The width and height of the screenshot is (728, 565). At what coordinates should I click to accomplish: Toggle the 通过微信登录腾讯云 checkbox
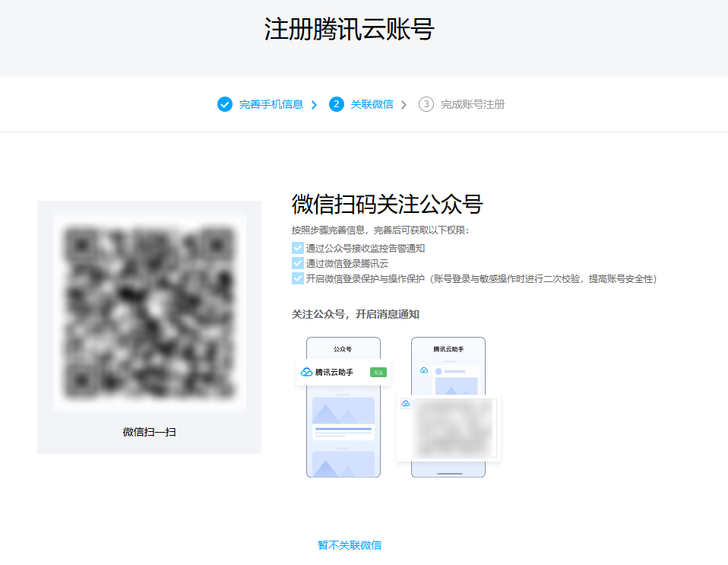point(298,263)
